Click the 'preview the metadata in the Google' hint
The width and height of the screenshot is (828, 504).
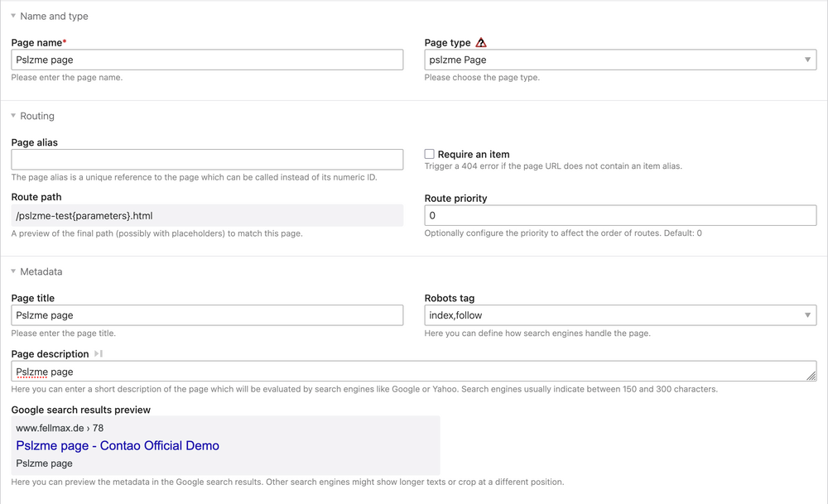pyautogui.click(x=288, y=482)
